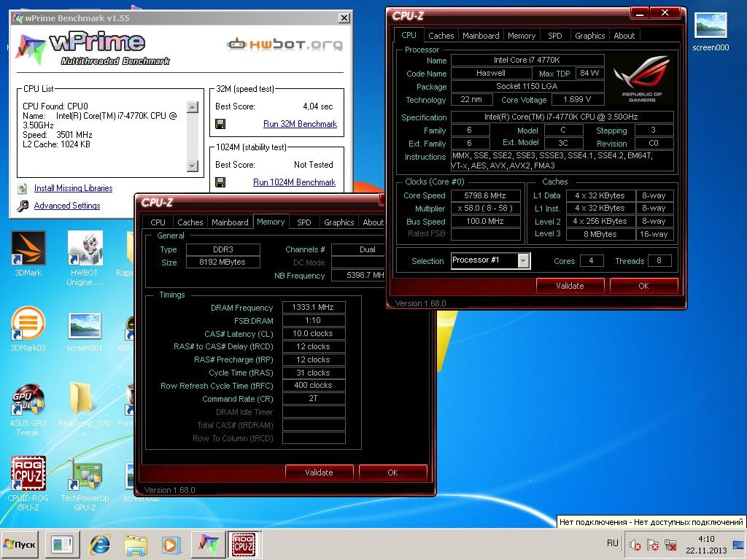The width and height of the screenshot is (747, 560).
Task: Click the network disconnected tray icon
Action: coord(671,544)
